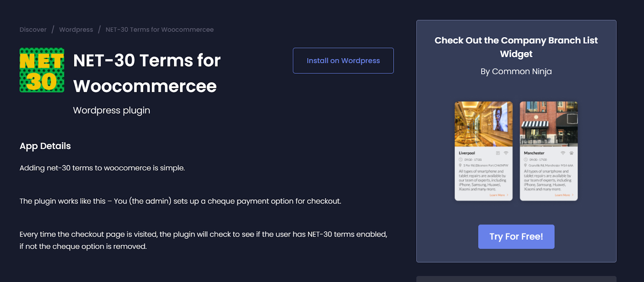Click 'Adding net-30 terms to woocomerce' sentence
644x282 pixels.
click(x=102, y=168)
